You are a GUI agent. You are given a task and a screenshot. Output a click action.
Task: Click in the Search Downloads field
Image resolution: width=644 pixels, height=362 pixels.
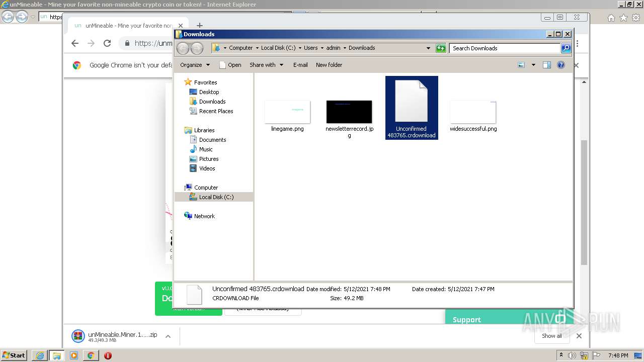505,48
